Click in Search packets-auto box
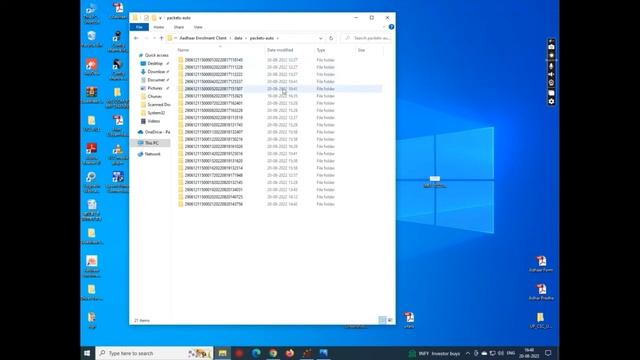This screenshot has height=360, width=640. tap(367, 38)
